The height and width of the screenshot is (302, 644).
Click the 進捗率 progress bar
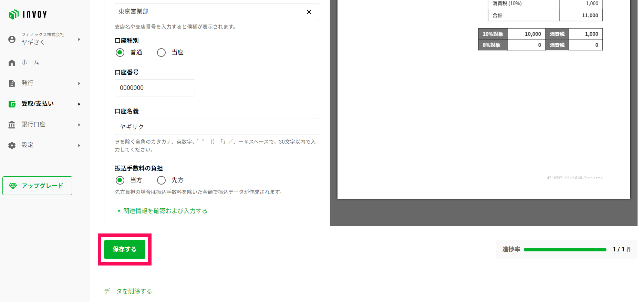point(565,250)
